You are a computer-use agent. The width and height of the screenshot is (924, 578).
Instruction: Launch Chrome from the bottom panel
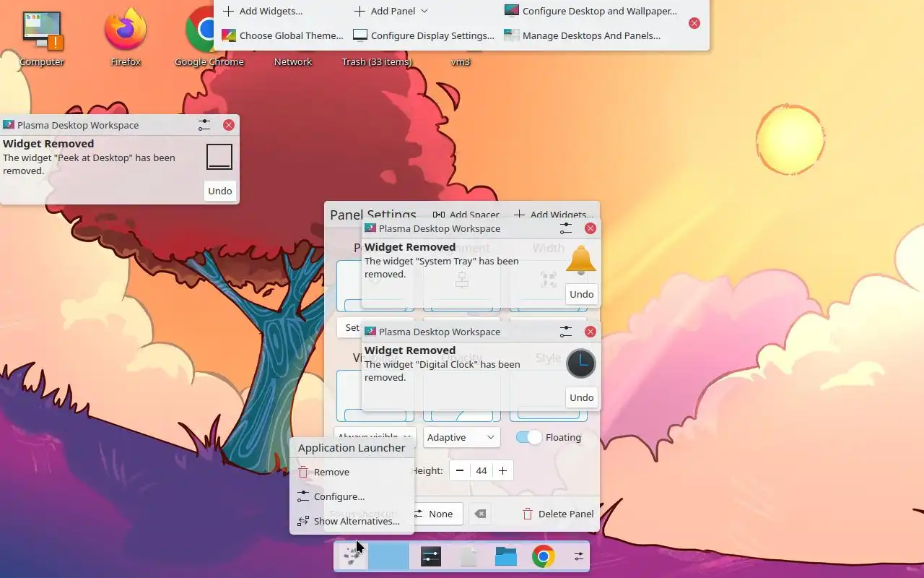[544, 556]
